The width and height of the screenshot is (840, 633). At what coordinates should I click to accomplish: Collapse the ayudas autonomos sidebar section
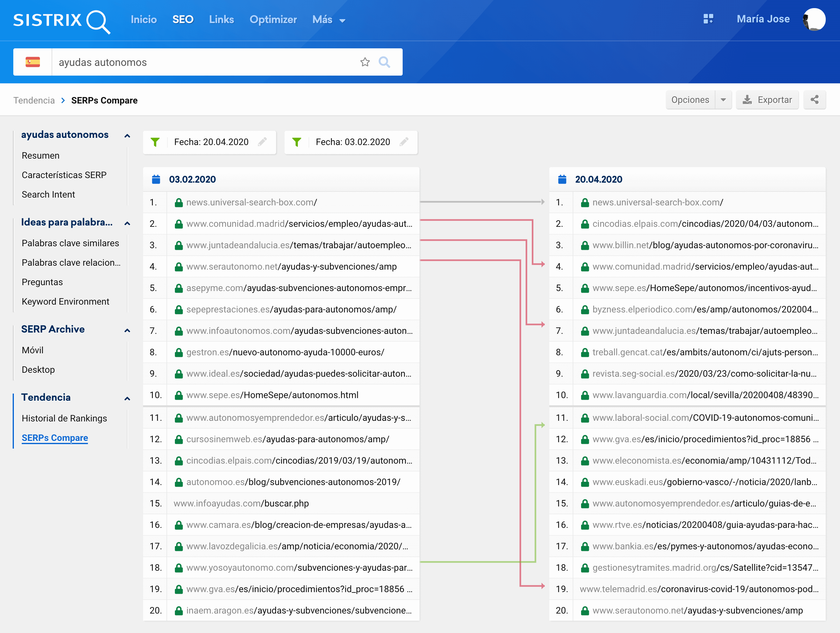[127, 136]
